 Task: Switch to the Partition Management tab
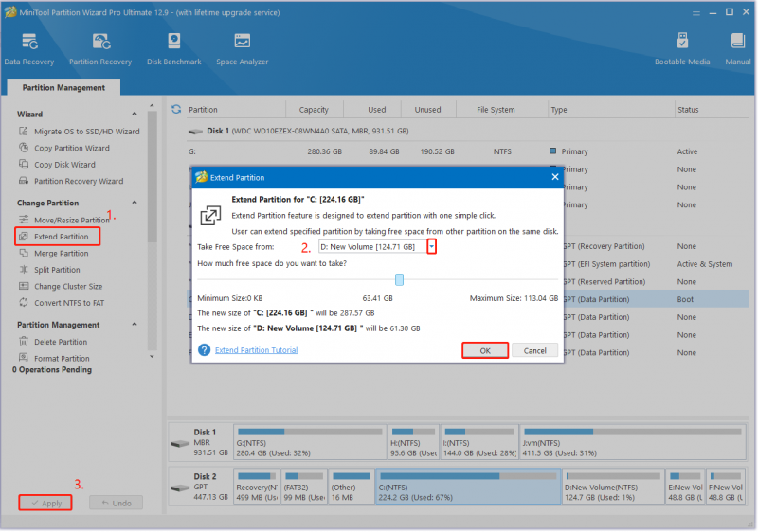(63, 87)
